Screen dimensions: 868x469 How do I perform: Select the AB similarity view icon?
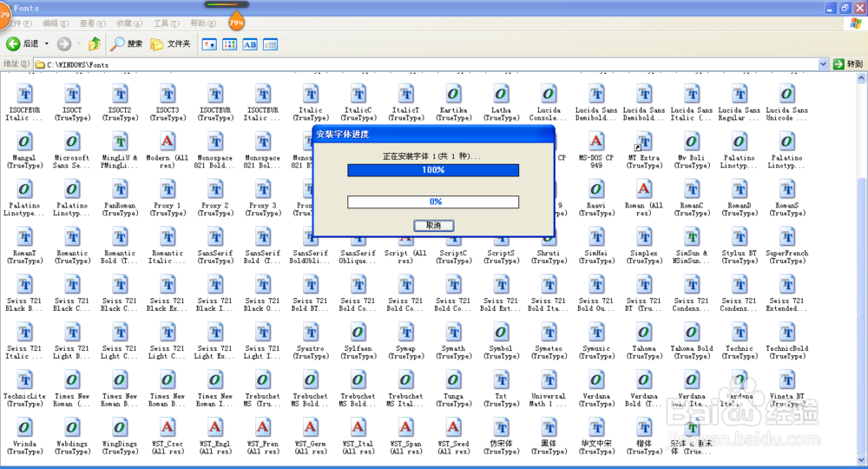pos(250,44)
